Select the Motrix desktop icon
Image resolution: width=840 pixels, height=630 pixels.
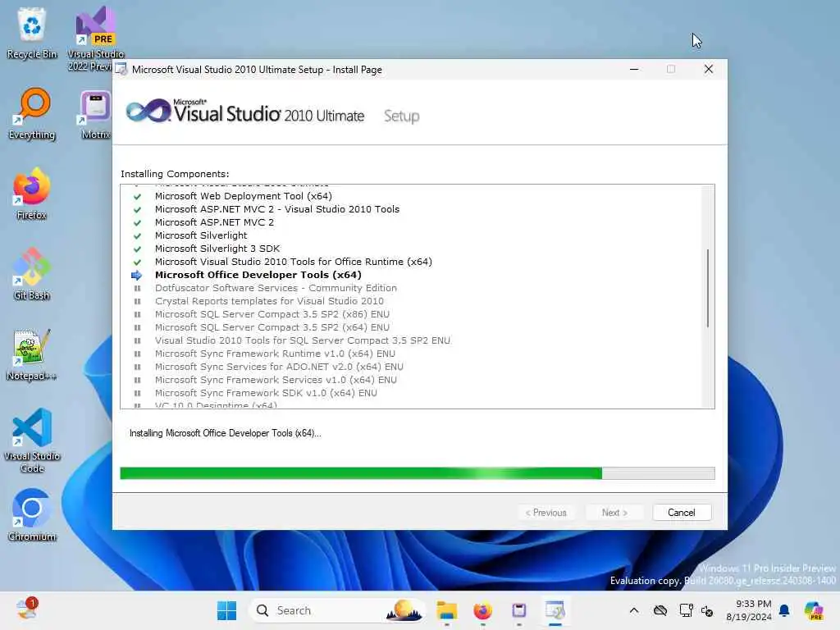coord(95,114)
